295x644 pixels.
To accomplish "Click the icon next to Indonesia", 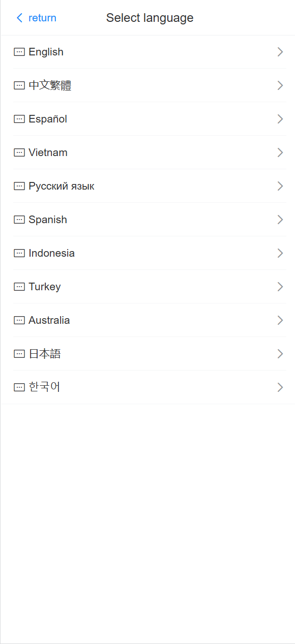I will (x=19, y=253).
